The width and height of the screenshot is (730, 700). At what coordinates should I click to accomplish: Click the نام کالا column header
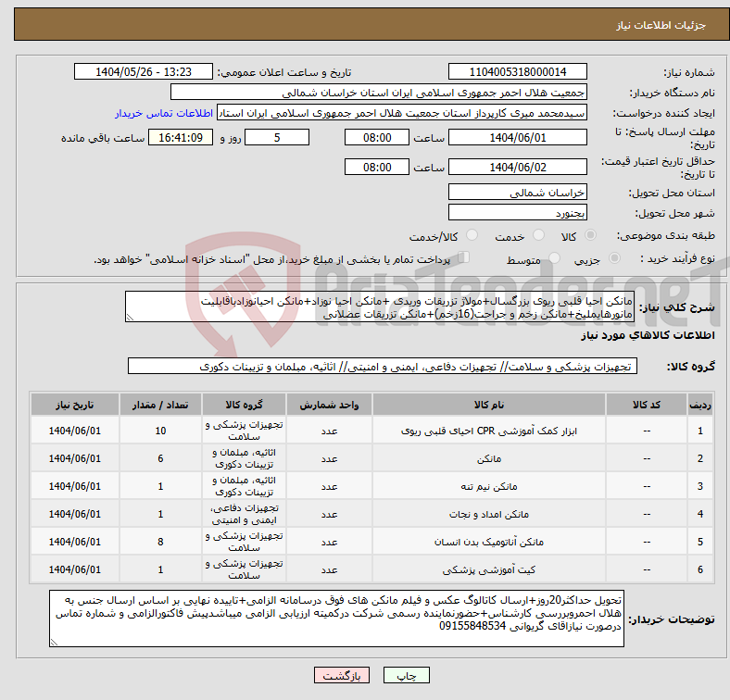(489, 405)
